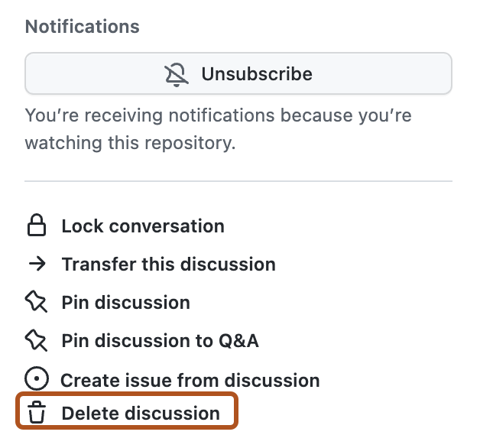The height and width of the screenshot is (448, 480).
Task: Open Transfer this discussion
Action: click(168, 265)
